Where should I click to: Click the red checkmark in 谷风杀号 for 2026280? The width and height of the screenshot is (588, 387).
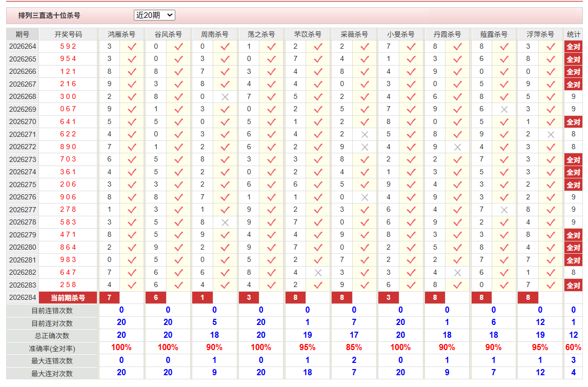click(x=178, y=248)
